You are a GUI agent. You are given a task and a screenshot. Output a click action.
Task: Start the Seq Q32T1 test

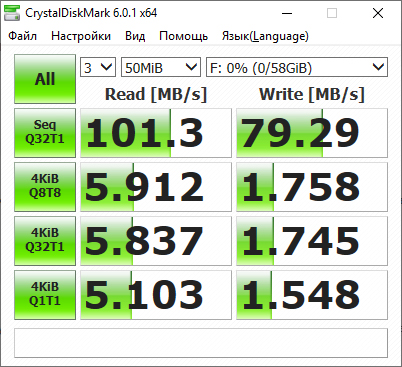coord(45,133)
